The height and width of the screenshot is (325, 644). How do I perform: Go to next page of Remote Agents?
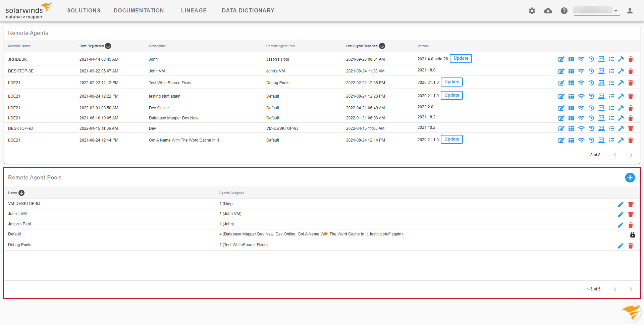point(631,155)
